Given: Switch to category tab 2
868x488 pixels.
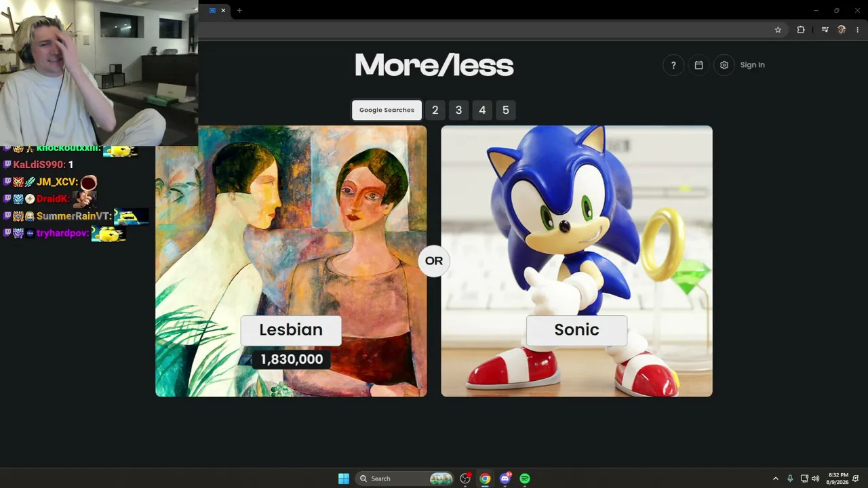Looking at the screenshot, I should (435, 110).
